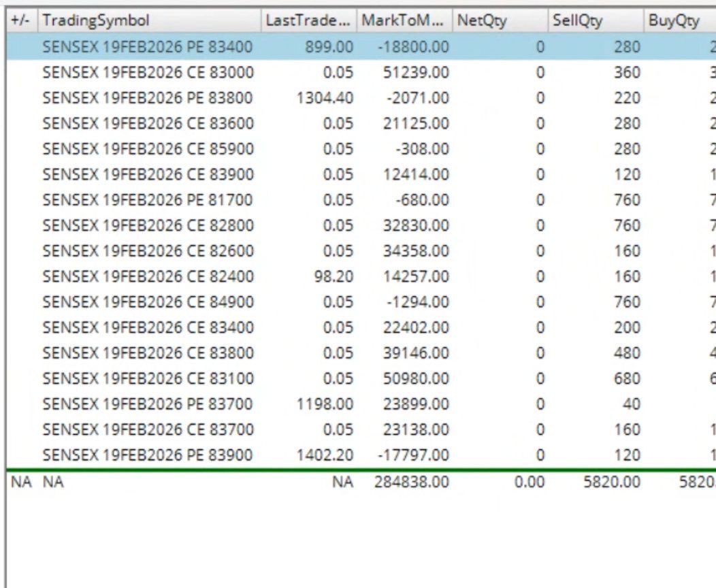The height and width of the screenshot is (588, 716).
Task: Sort by the MarkToM column header
Action: (404, 20)
